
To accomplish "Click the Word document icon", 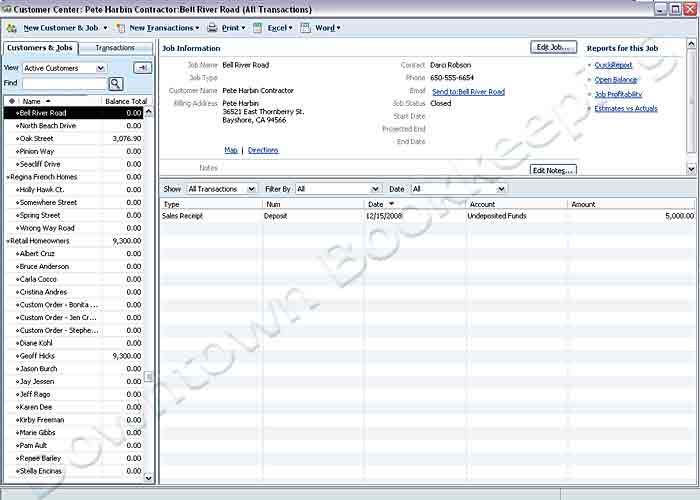I will pos(305,28).
